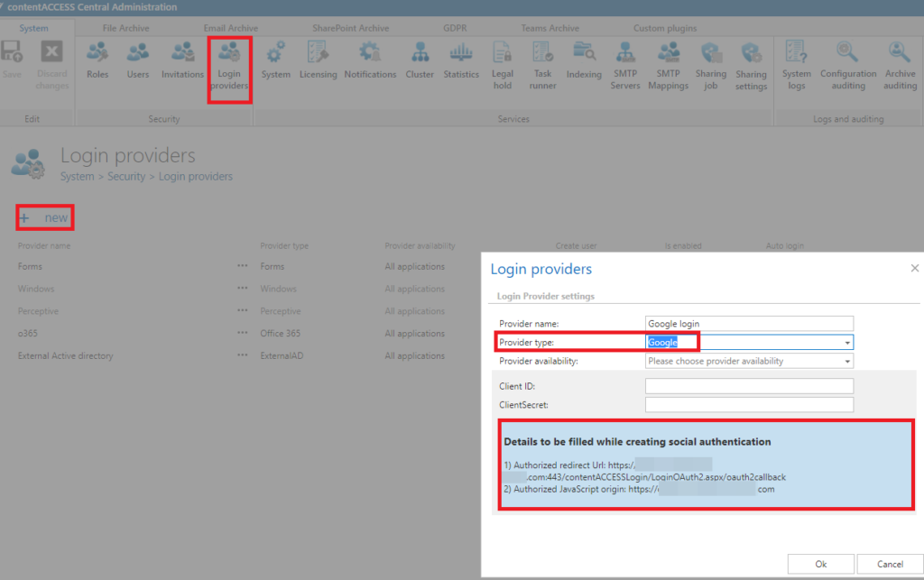
Task: Open the Licensing settings
Action: pos(318,60)
